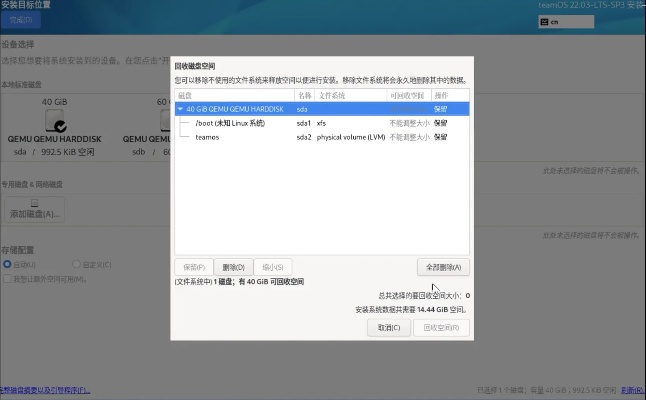Image resolution: width=646 pixels, height=400 pixels.
Task: Sort by the 操作 column header
Action: (x=450, y=96)
